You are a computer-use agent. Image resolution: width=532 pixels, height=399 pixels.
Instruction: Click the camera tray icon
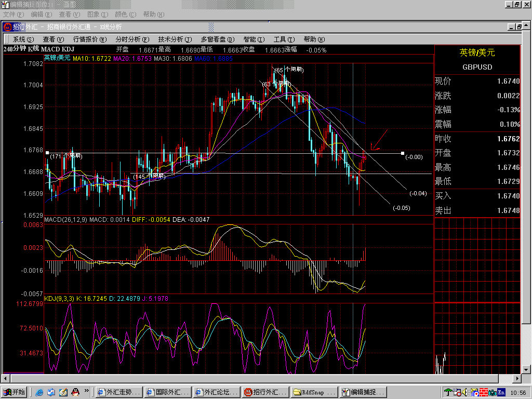(x=493, y=392)
